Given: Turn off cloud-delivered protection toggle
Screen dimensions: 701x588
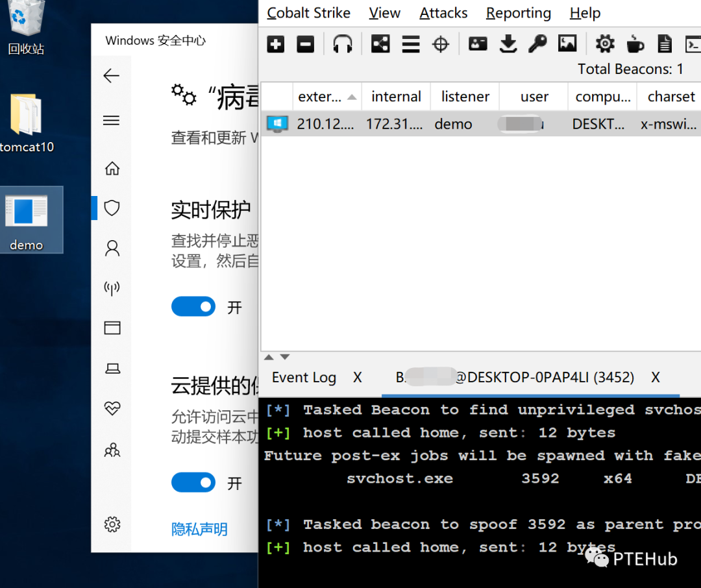Looking at the screenshot, I should pyautogui.click(x=193, y=482).
